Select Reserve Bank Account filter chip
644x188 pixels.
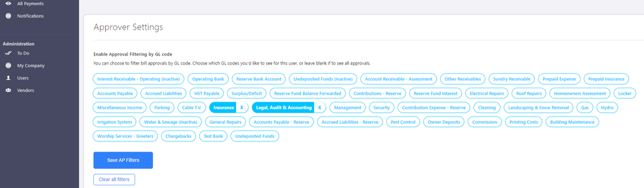259,79
